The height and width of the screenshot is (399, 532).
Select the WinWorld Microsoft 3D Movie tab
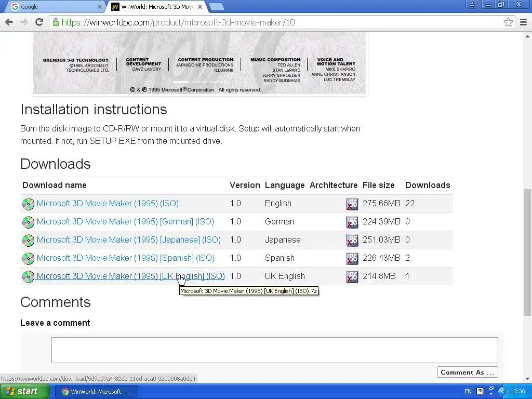click(157, 7)
